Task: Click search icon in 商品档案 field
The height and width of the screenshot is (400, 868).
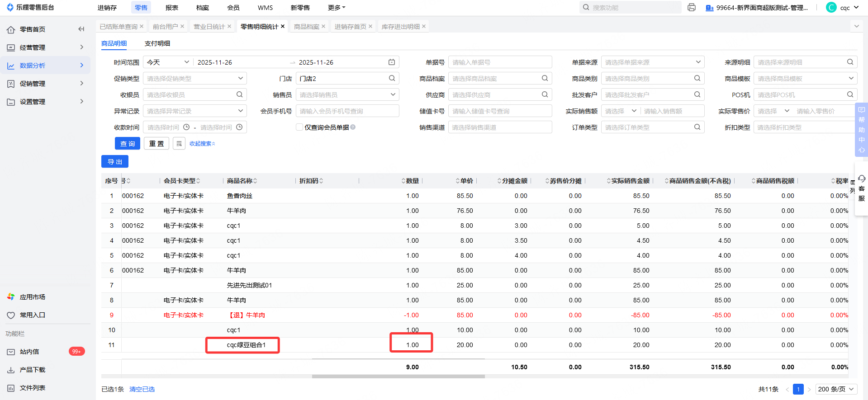Action: [545, 78]
